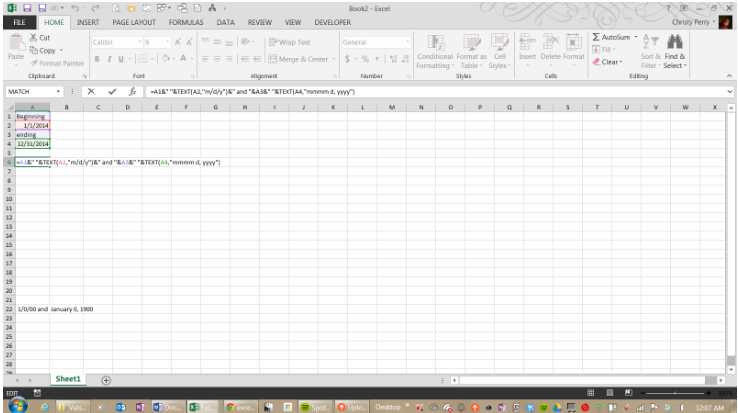
Task: Toggle Align Left for the cell
Action: [205, 59]
